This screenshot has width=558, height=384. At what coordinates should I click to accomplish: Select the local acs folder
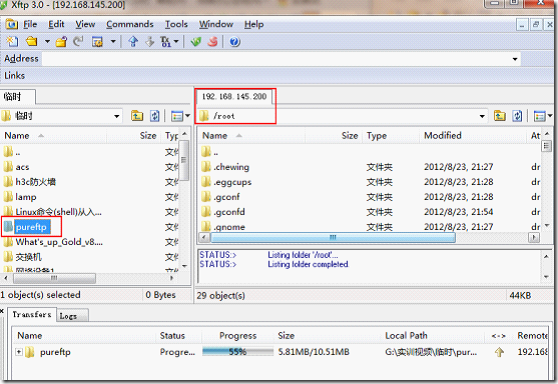click(17, 167)
